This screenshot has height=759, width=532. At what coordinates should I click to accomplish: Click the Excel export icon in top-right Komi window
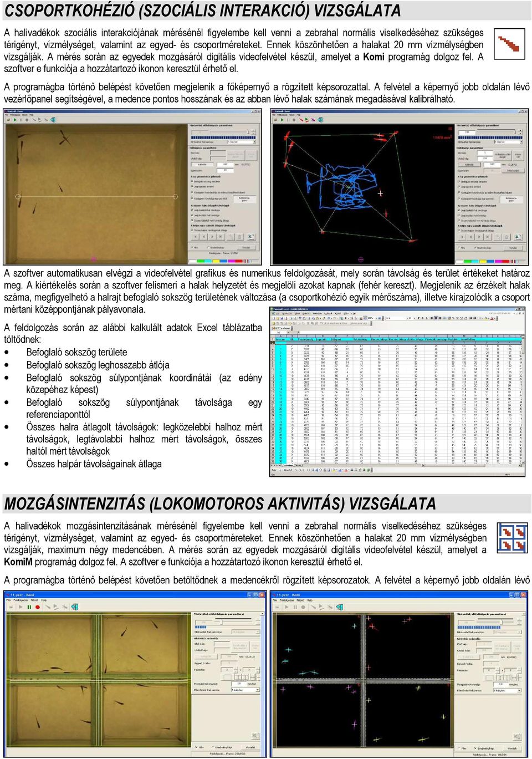click(x=519, y=237)
